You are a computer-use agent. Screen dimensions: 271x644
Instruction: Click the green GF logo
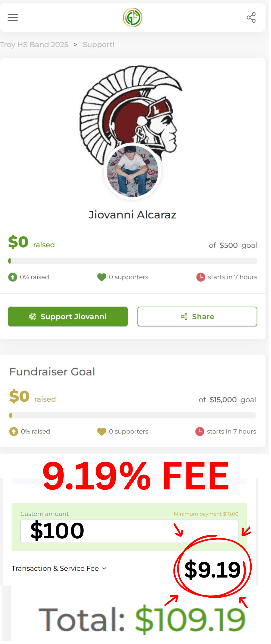coord(133,18)
